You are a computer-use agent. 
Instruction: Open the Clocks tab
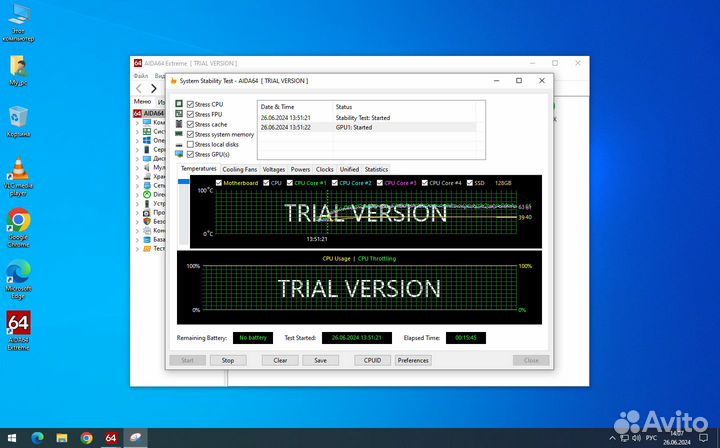tap(325, 169)
